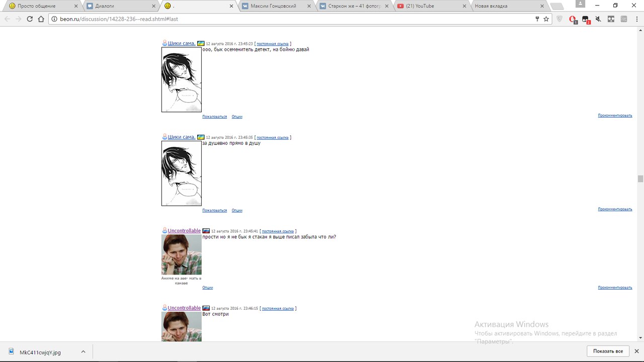Click Пожаловаться under the first post
Viewport: 644px width, 362px height.
pos(214,117)
